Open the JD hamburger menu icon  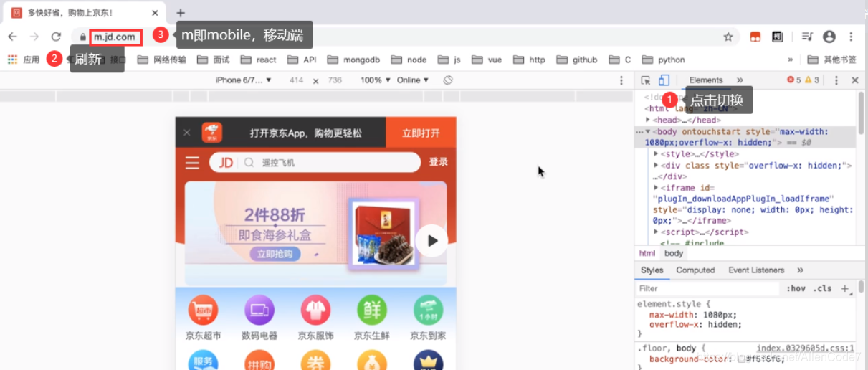click(192, 163)
